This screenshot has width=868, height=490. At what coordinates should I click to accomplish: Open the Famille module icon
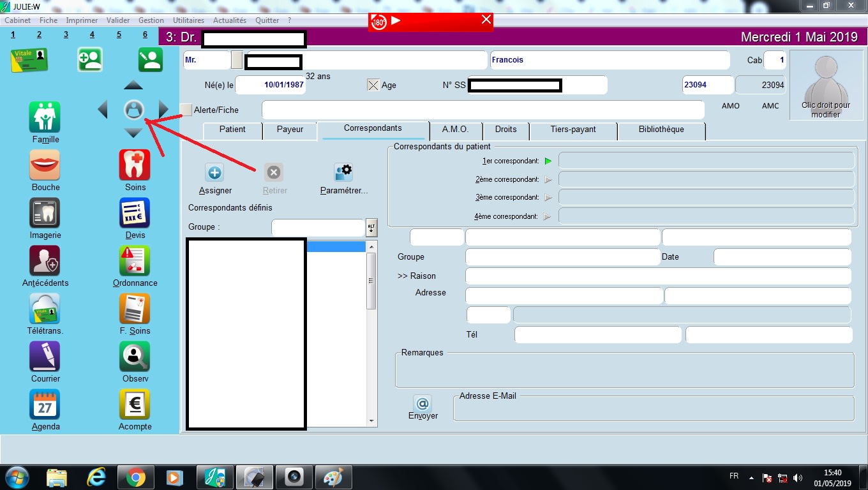pos(45,117)
